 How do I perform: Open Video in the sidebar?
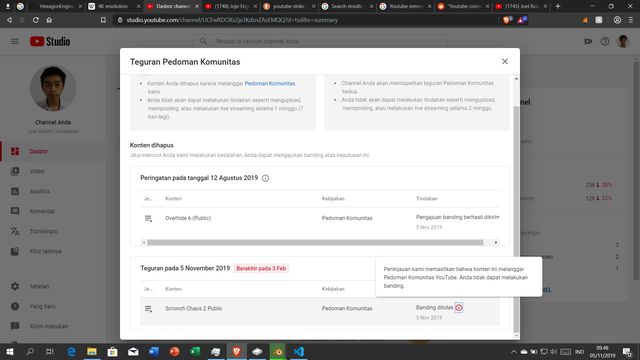coord(53,171)
